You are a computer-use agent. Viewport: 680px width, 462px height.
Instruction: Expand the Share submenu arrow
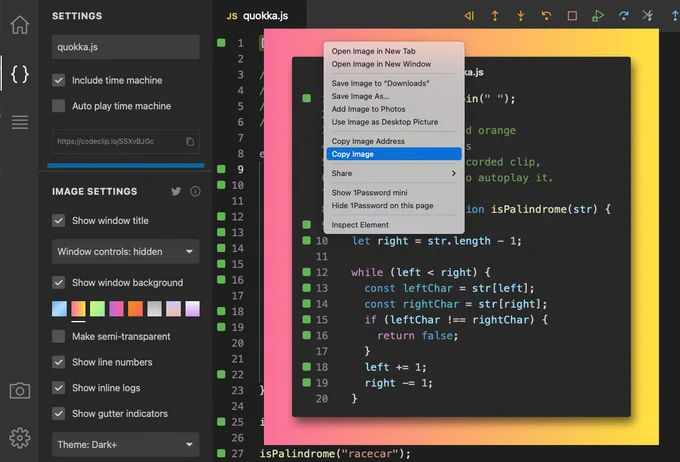pos(454,173)
